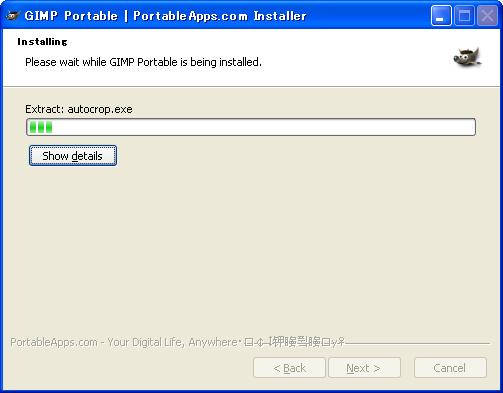Minimize the installer window
Screen dimensions: 503x393
(441, 16)
